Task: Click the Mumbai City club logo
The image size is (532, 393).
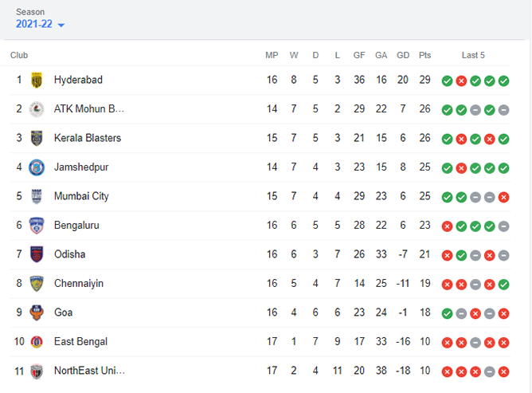Action: (37, 196)
